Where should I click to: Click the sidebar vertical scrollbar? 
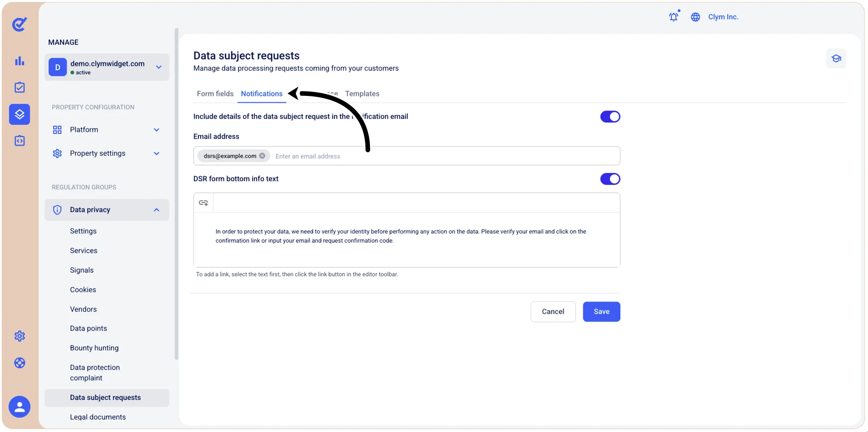click(177, 194)
